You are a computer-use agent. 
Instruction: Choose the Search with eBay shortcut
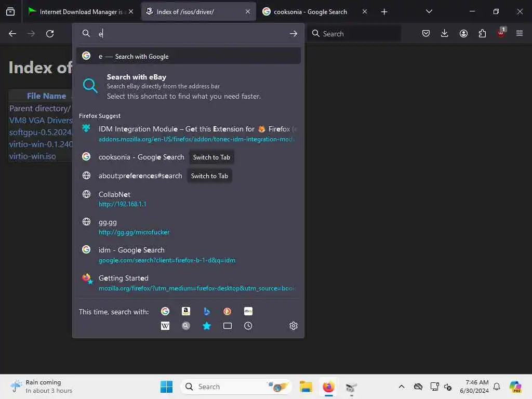coord(188,86)
